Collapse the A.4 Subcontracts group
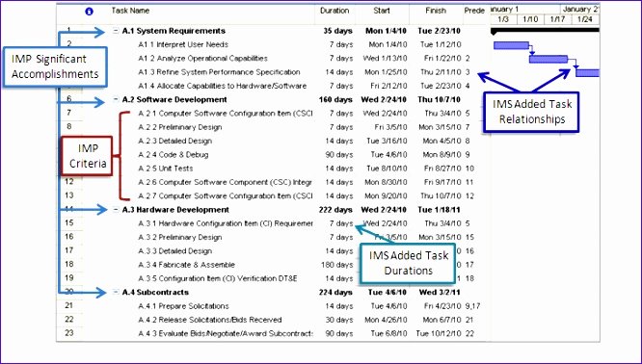 click(116, 293)
